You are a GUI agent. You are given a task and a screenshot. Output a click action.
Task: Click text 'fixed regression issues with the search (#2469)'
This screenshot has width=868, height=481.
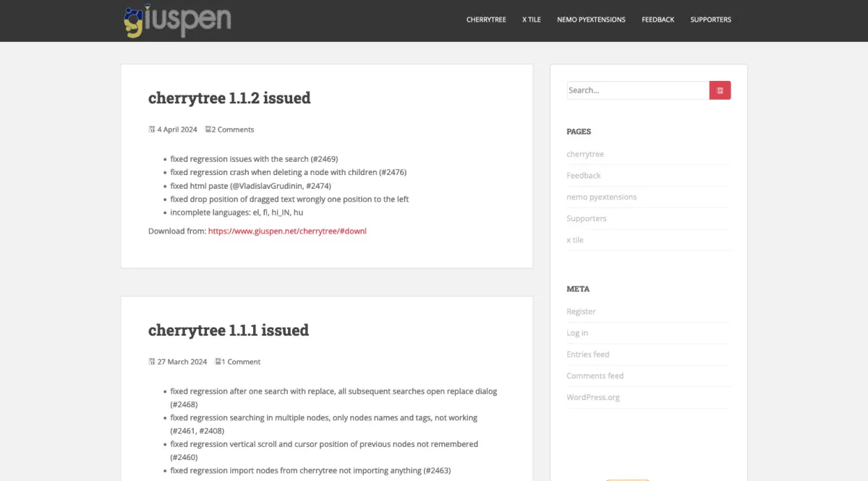click(x=254, y=159)
